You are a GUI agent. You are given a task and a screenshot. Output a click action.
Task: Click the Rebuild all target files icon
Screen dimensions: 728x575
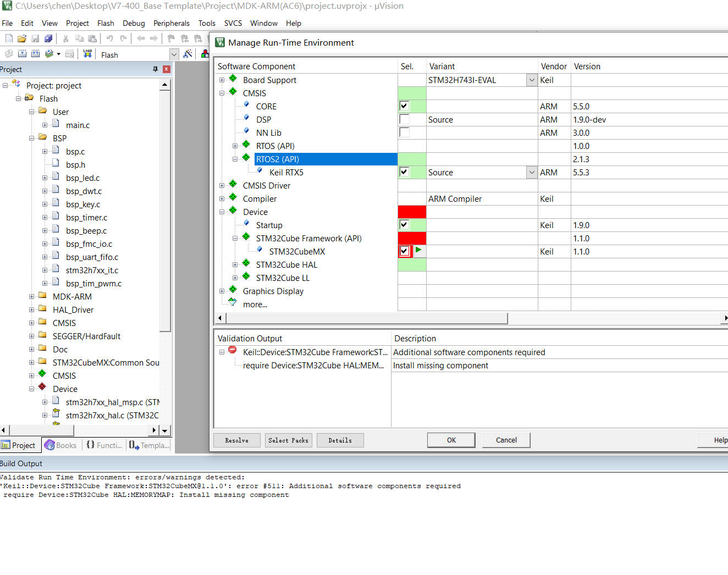pos(35,54)
